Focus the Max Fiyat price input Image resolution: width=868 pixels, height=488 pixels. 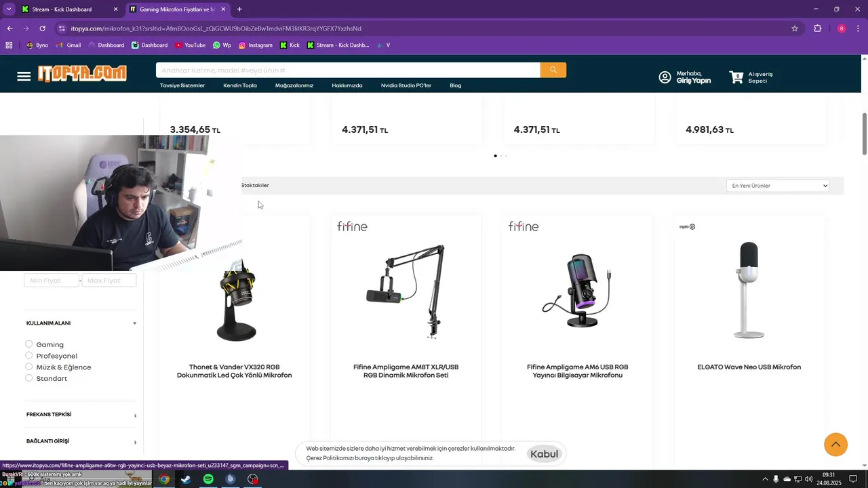coord(109,281)
